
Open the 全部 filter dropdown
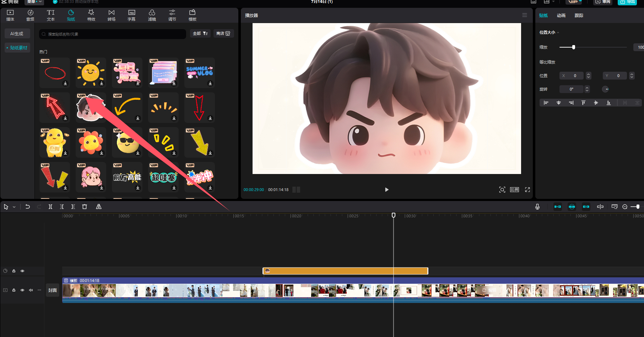click(x=200, y=33)
